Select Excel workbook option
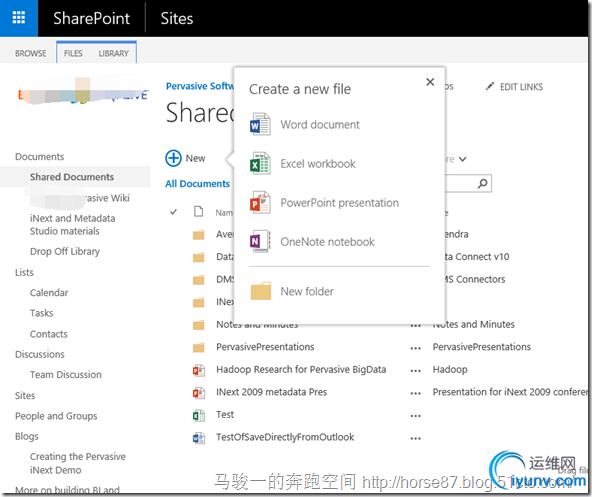The image size is (592, 497). pyautogui.click(x=318, y=164)
